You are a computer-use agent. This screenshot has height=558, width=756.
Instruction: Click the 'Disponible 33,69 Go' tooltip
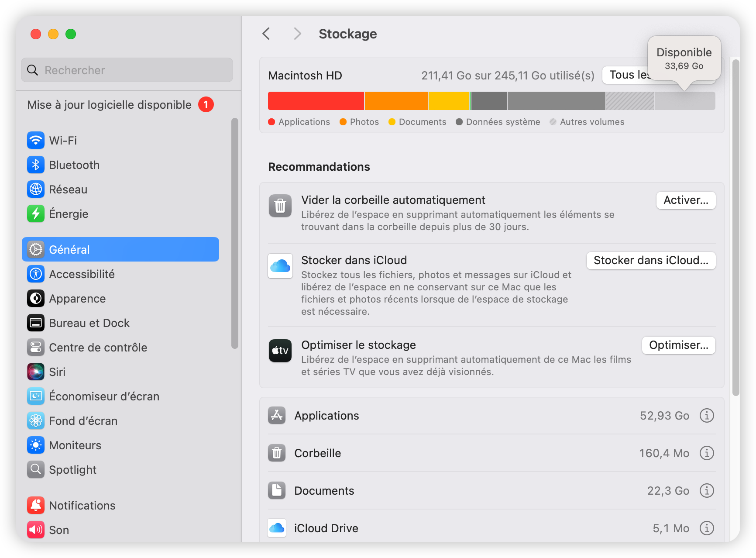[684, 59]
